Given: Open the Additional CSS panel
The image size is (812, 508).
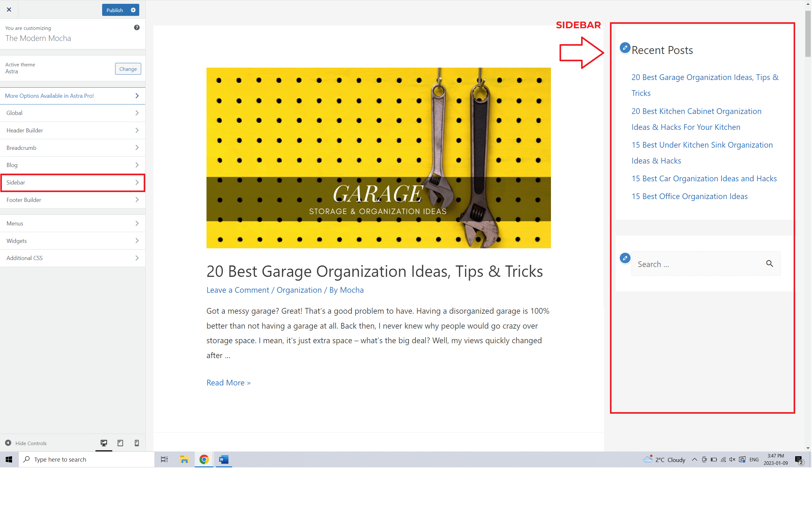Looking at the screenshot, I should 72,258.
